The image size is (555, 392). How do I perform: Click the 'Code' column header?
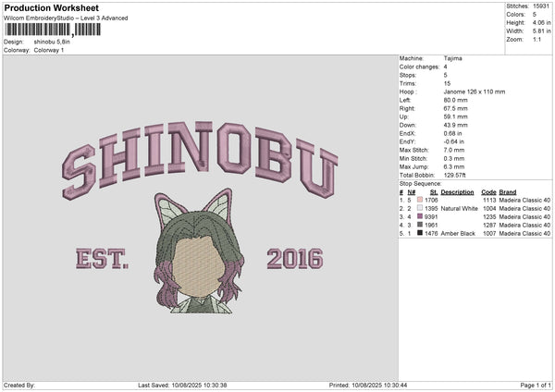488,192
